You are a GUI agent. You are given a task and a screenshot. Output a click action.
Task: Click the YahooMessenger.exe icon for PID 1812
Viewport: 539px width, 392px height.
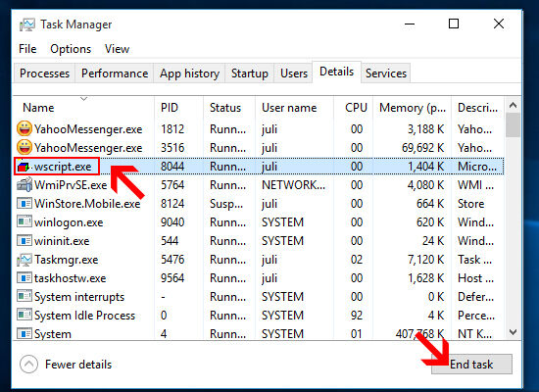(x=24, y=129)
